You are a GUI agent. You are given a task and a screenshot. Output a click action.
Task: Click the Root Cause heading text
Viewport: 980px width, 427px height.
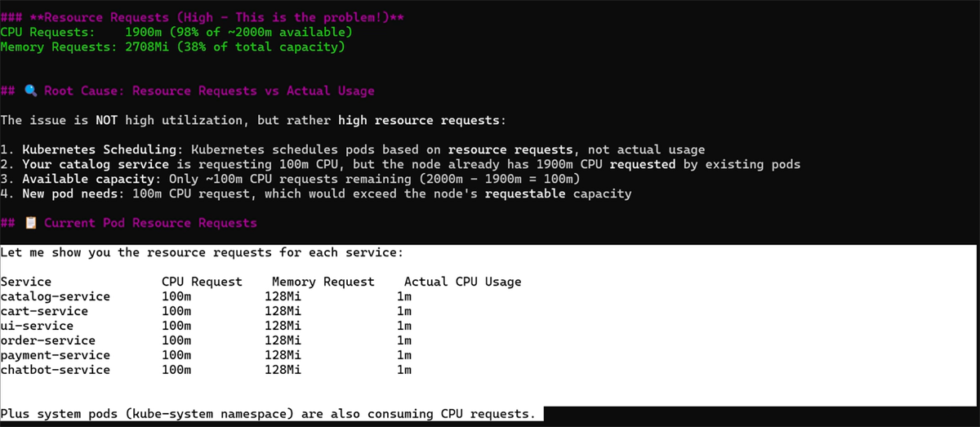pyautogui.click(x=209, y=91)
